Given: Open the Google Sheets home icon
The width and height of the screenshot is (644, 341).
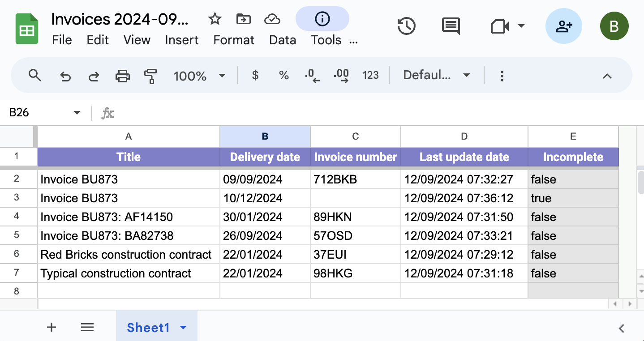Looking at the screenshot, I should pyautogui.click(x=27, y=29).
